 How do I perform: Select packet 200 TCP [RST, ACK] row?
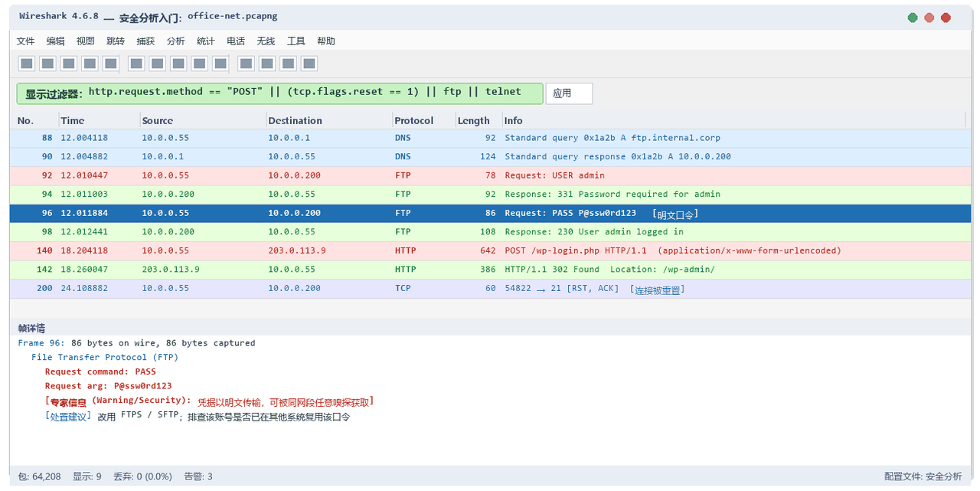(490, 288)
